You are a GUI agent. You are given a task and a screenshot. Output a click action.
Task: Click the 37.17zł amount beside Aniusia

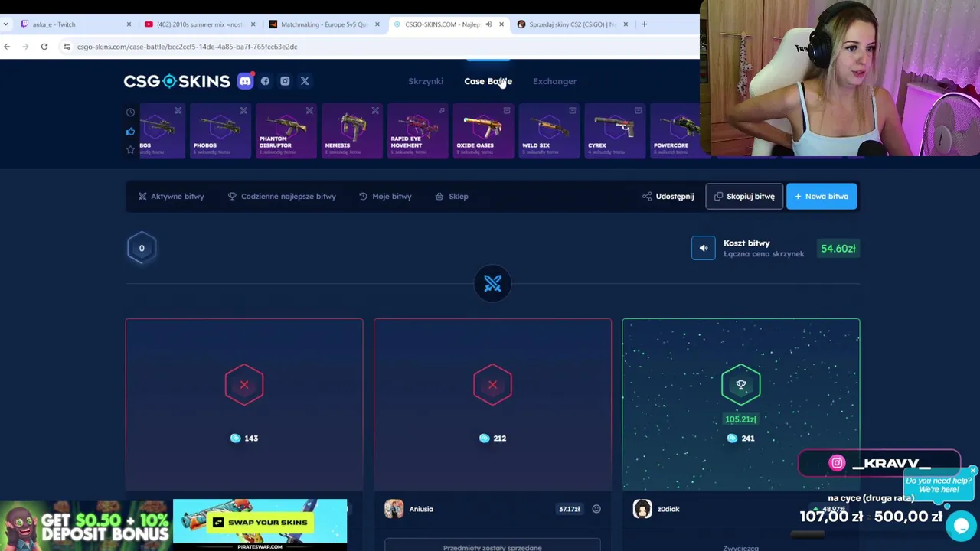569,509
